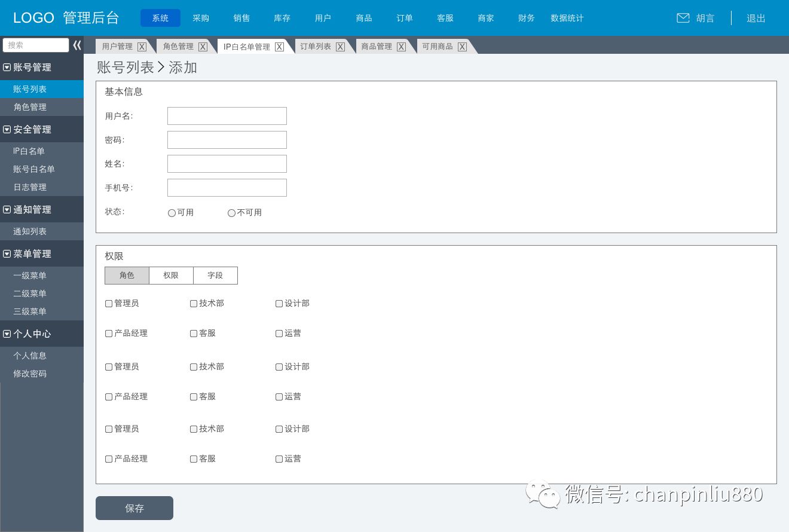This screenshot has height=532, width=789.
Task: Open the 订单 top navigation item
Action: 405,18
